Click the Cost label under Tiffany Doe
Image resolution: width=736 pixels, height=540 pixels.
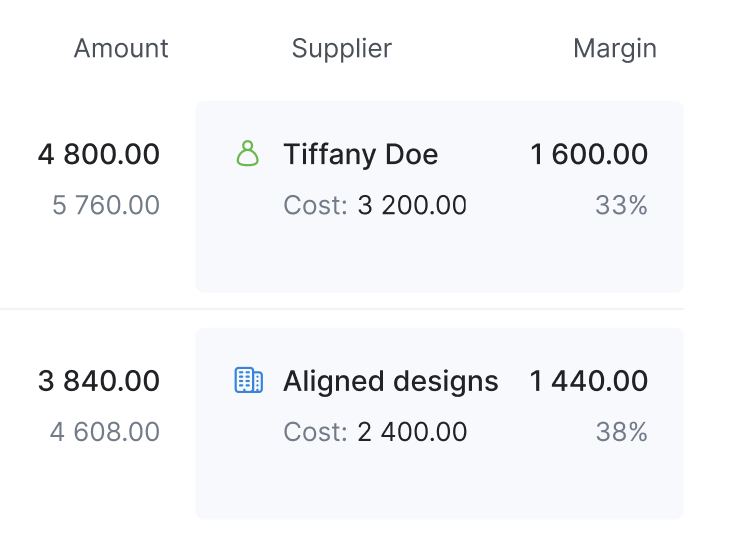pos(315,206)
